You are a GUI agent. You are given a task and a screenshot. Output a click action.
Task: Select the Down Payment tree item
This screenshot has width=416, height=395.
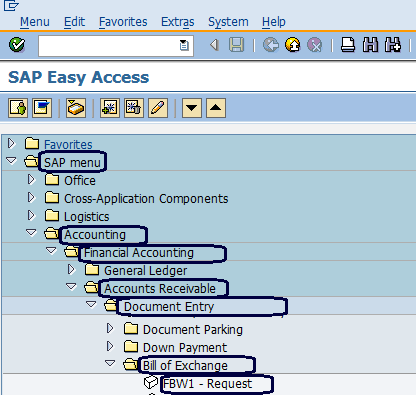pyautogui.click(x=185, y=348)
